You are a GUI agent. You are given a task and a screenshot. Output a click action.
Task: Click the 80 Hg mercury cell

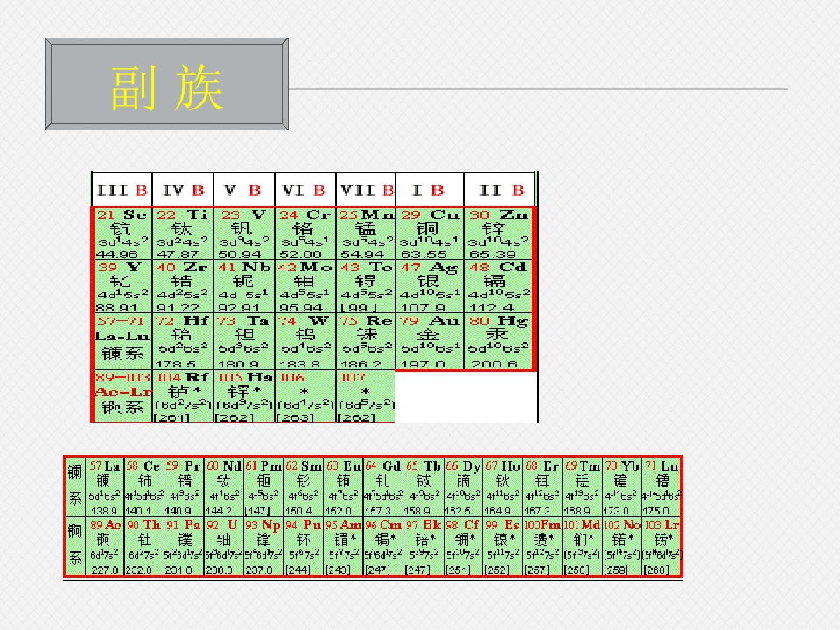click(500, 342)
